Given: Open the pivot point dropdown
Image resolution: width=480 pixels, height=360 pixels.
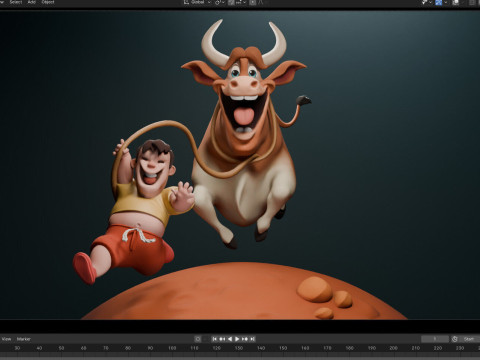Looking at the screenshot, I should pos(220,2).
